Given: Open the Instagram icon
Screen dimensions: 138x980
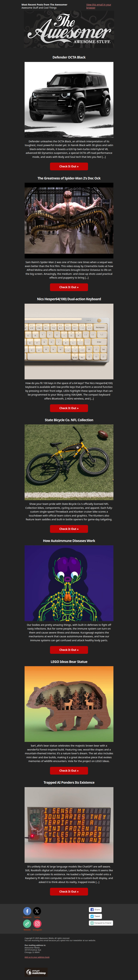Looking at the screenshot, I should (37, 923).
